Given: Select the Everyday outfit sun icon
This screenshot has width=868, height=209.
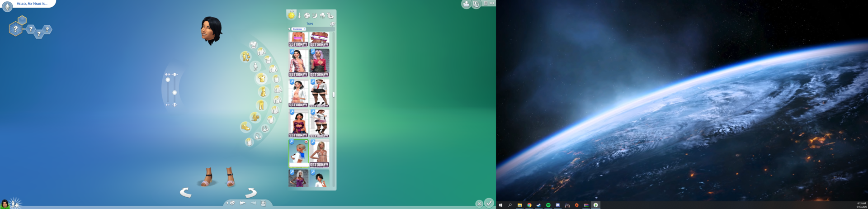Looking at the screenshot, I should (292, 15).
